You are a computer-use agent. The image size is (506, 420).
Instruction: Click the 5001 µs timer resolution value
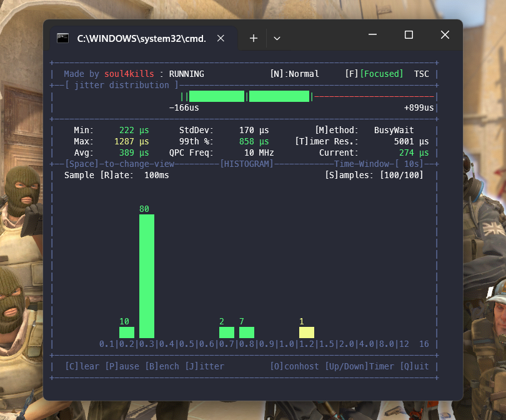point(412,141)
